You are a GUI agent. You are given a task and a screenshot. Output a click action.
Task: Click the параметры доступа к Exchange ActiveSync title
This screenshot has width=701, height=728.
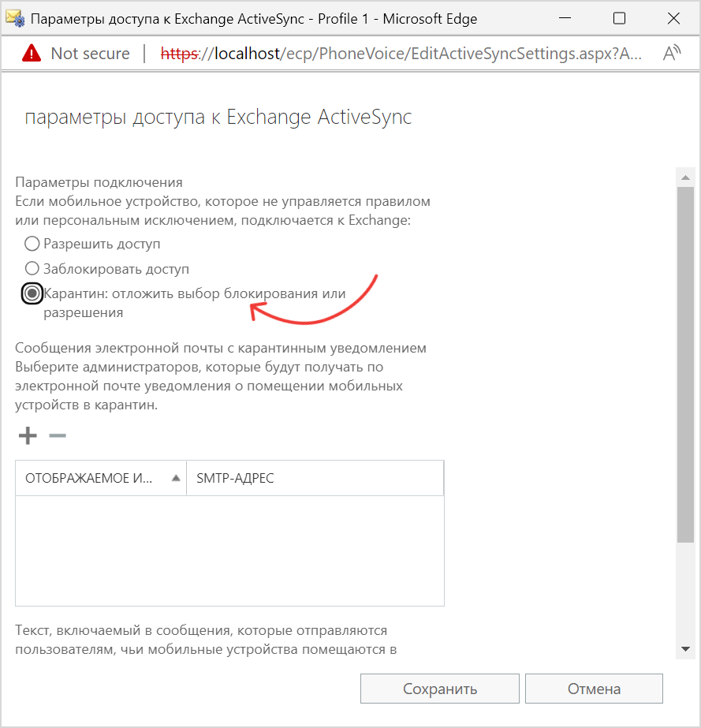point(218,117)
